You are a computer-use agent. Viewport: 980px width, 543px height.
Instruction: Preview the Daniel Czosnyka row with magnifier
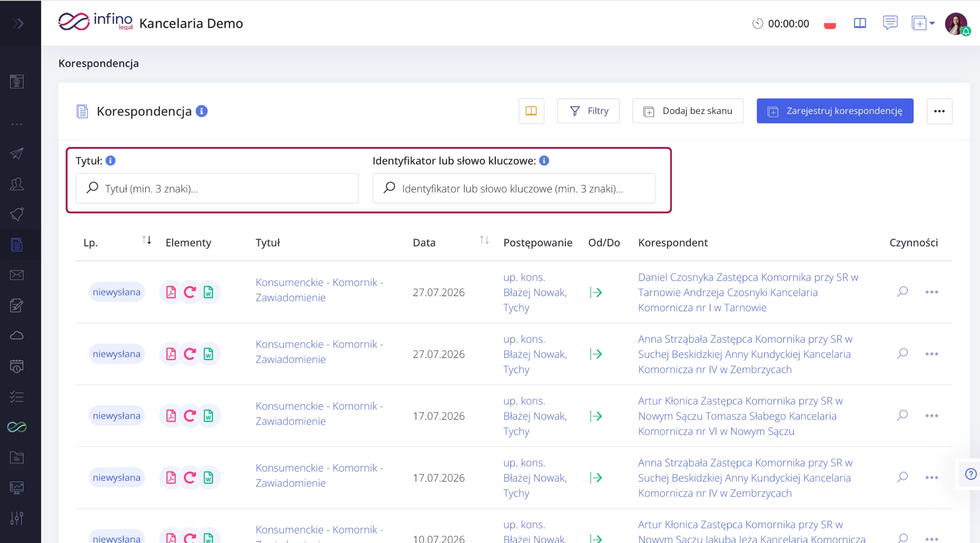[902, 292]
